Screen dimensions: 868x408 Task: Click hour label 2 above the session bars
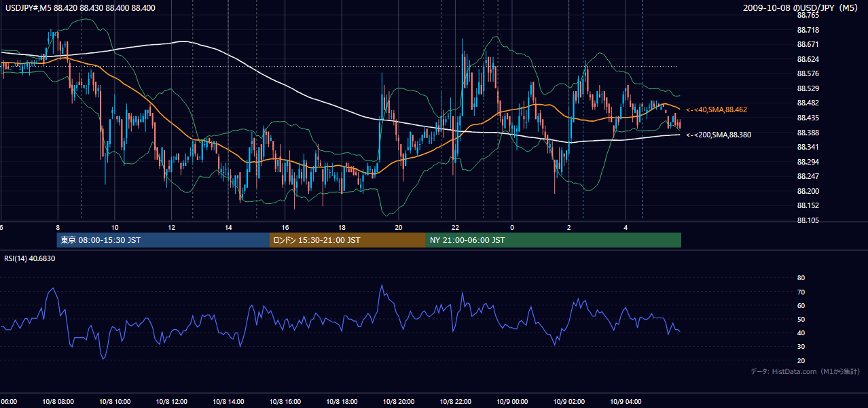(568, 227)
